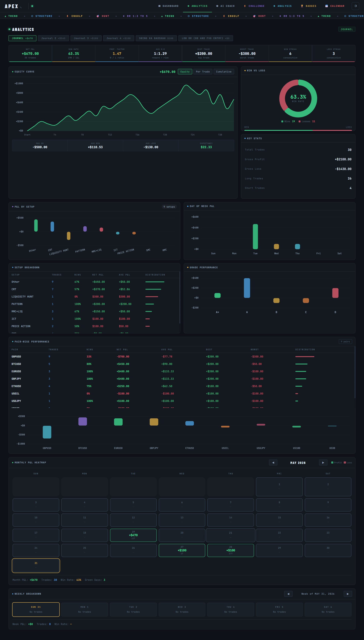Click the Long Trades 26 value
The height and width of the screenshot is (640, 364).
350,178
